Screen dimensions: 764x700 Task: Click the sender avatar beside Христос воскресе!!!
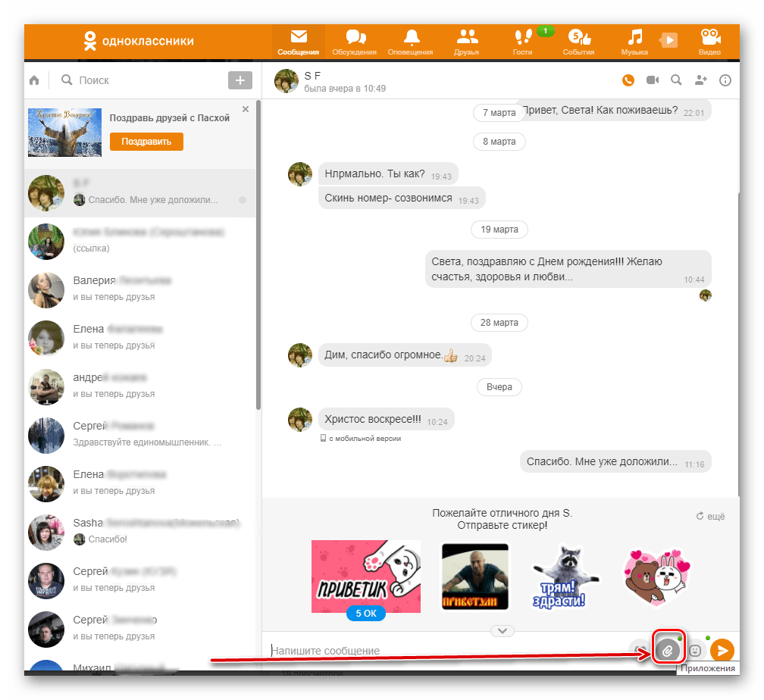299,420
